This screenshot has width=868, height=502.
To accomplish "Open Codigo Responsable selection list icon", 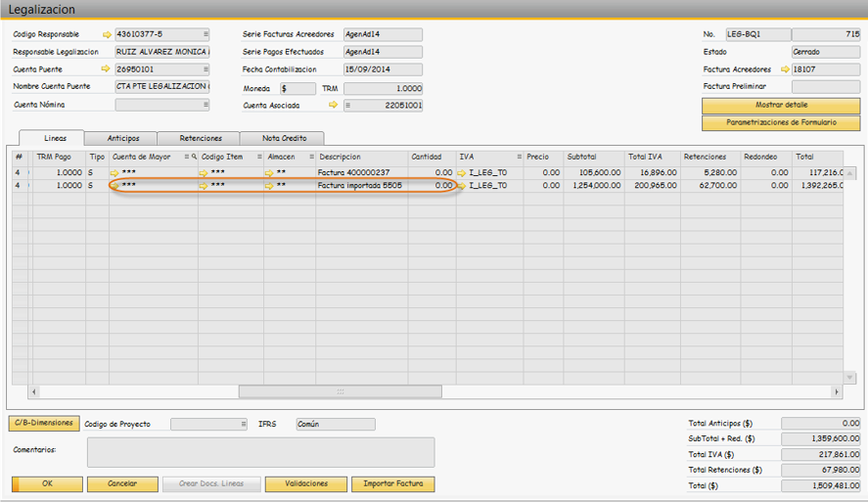I will pos(206,34).
